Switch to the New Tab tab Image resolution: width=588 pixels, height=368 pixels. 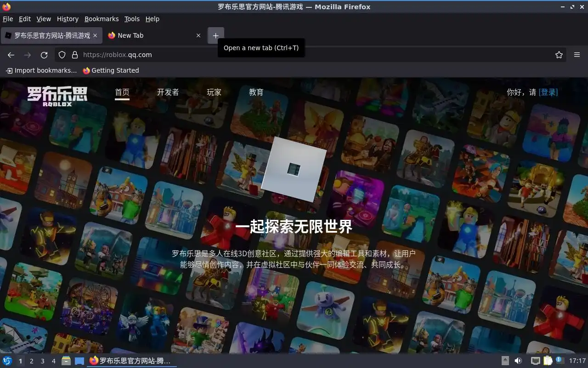point(154,35)
